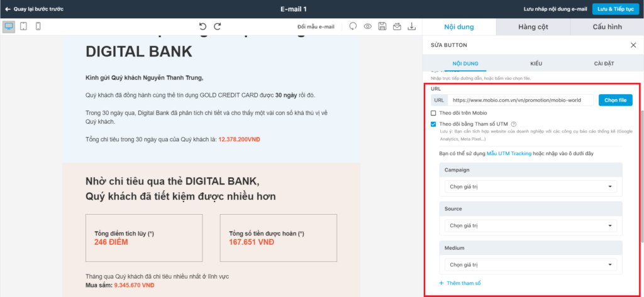Enable the Theo dõi trên Mobio checkbox
Viewport: 644px width, 297px height.
pyautogui.click(x=433, y=112)
